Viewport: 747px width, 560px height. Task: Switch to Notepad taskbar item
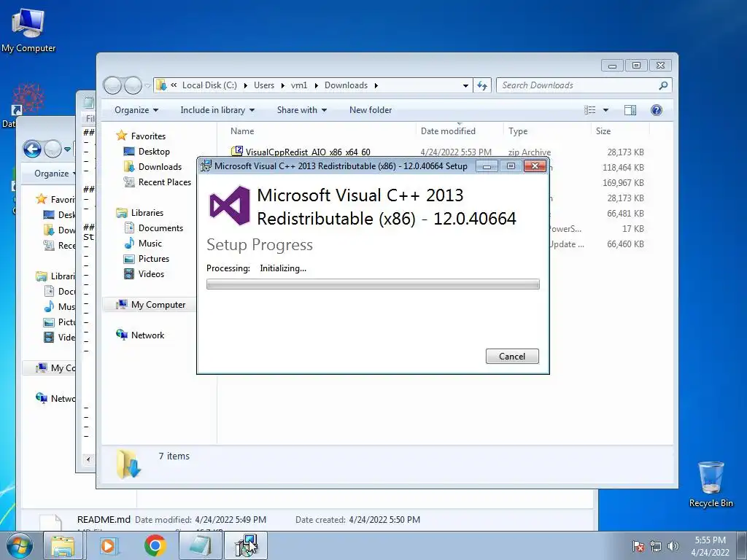point(201,545)
